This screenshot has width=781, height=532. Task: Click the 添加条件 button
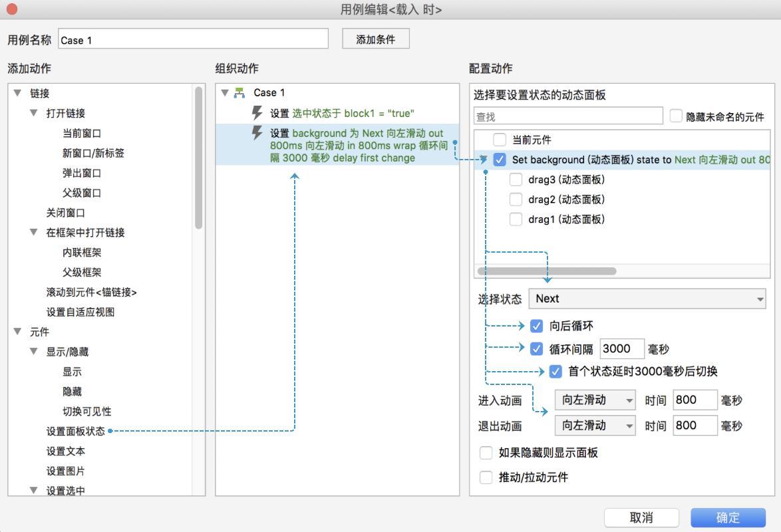[376, 39]
